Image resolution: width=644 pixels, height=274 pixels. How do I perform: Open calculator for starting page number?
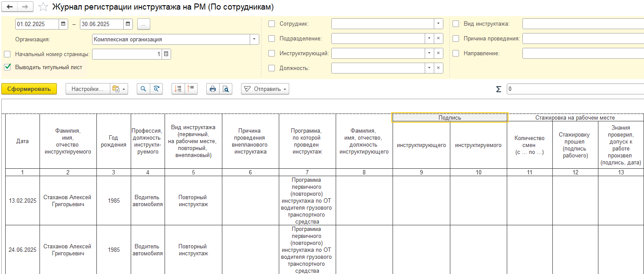(166, 54)
